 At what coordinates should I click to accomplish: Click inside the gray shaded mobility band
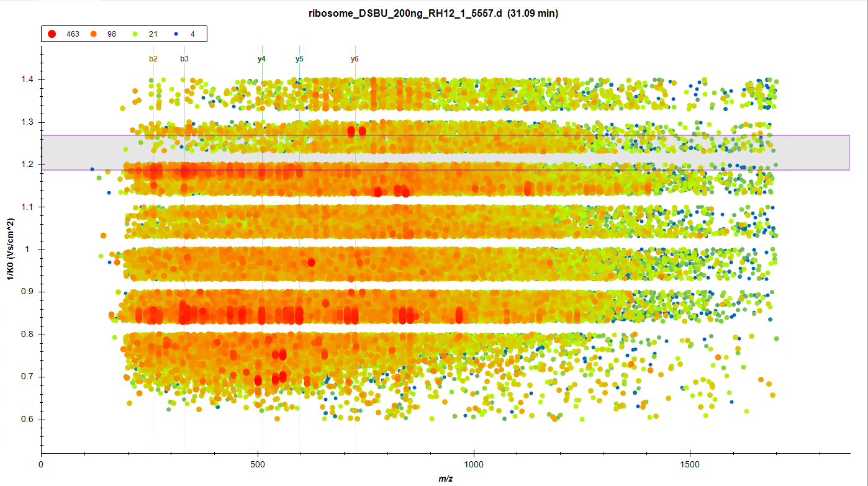click(807, 152)
